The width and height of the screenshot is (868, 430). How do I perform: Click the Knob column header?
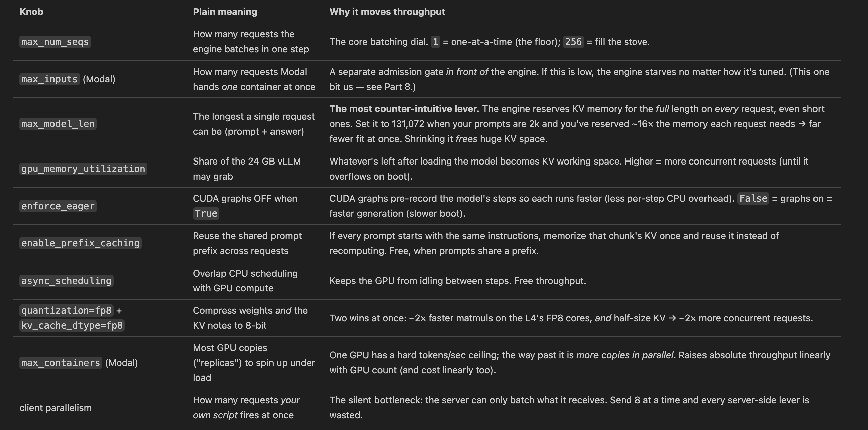point(31,12)
